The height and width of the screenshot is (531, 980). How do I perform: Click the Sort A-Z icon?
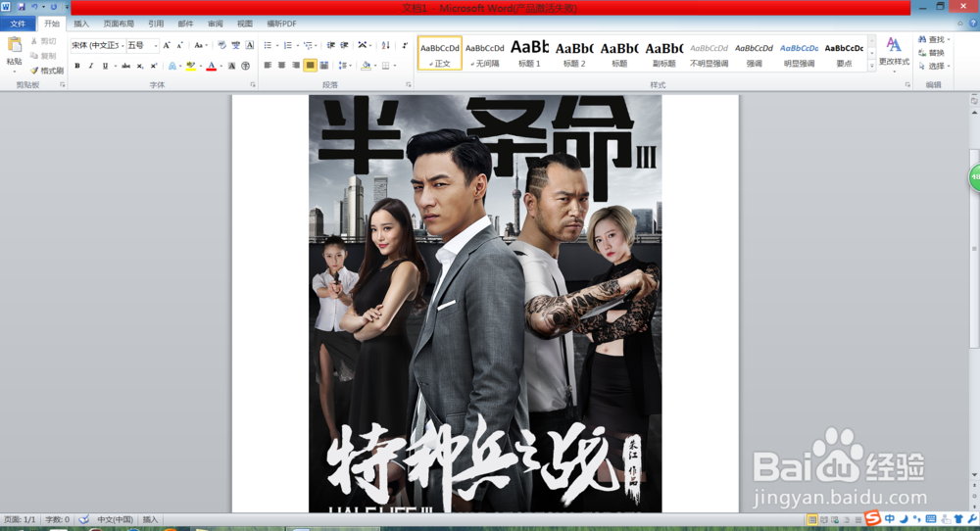(385, 45)
